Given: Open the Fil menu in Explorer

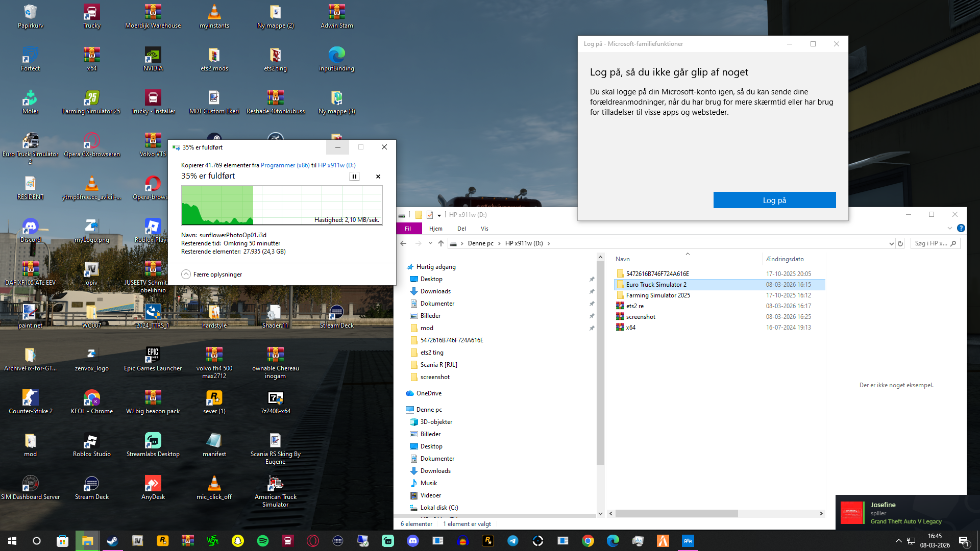Looking at the screenshot, I should [x=408, y=229].
